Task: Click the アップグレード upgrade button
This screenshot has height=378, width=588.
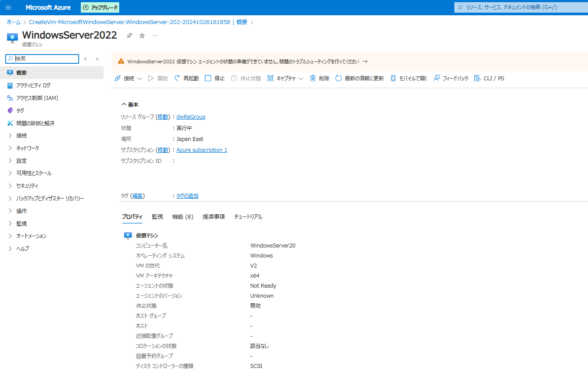Action: 100,7
